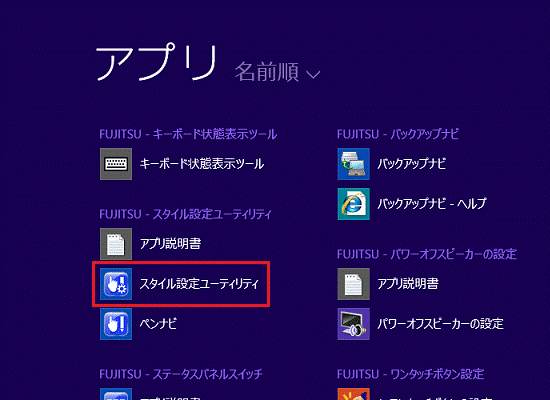
Task: Click the アプリ heading
Action: pos(156,62)
